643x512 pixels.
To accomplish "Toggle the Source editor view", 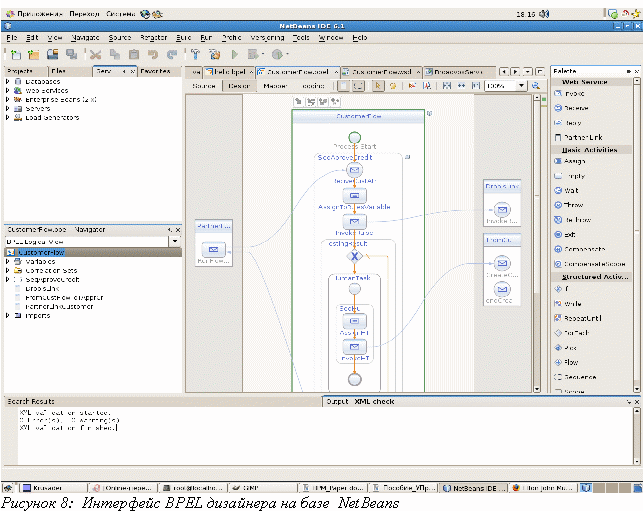I will tap(204, 86).
